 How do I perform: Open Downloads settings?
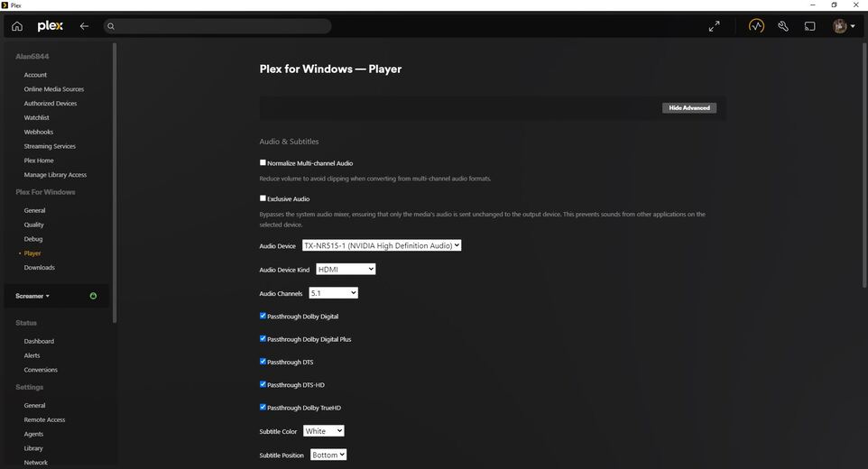pos(40,268)
